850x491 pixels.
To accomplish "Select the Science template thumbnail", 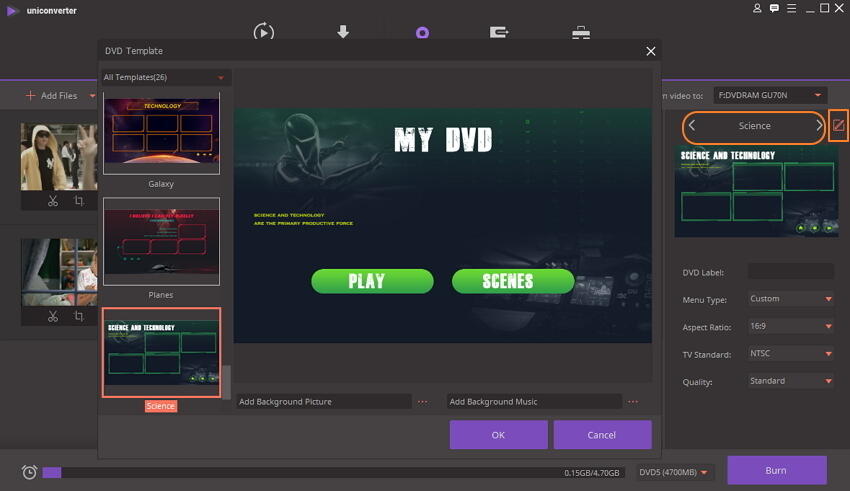I will point(162,353).
